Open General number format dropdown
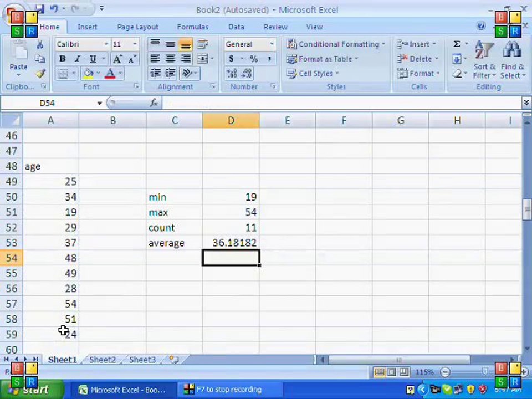 pos(272,44)
